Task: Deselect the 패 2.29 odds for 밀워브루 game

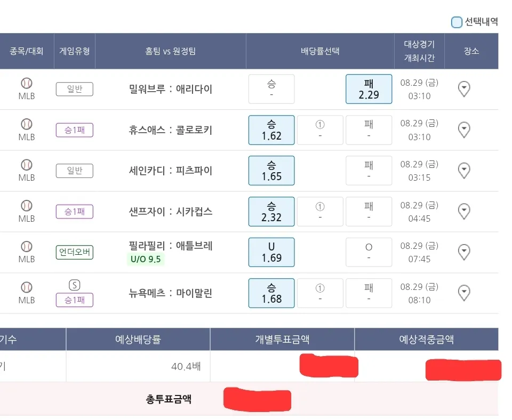Action: [369, 89]
